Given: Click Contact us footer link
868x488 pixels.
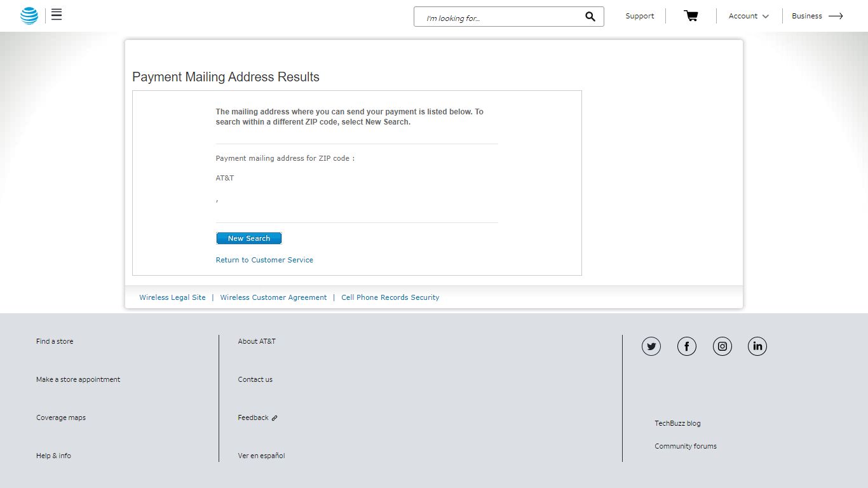Looking at the screenshot, I should pyautogui.click(x=255, y=379).
